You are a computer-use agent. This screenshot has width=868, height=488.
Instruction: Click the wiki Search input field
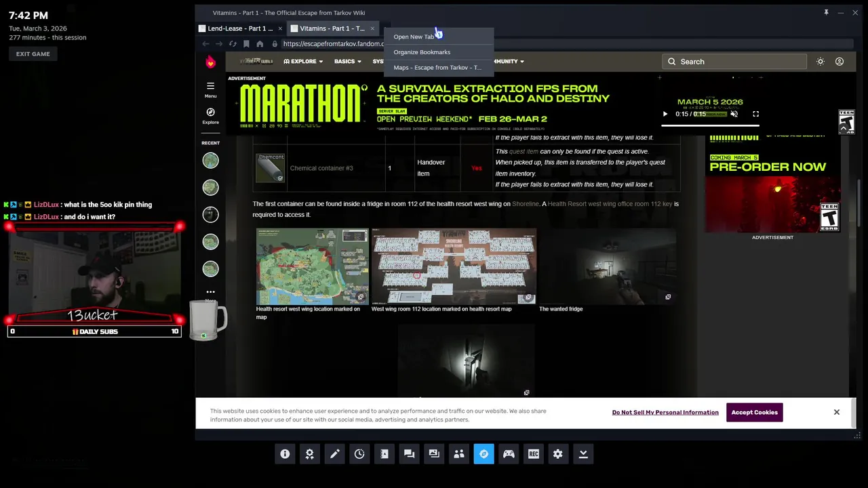734,62
